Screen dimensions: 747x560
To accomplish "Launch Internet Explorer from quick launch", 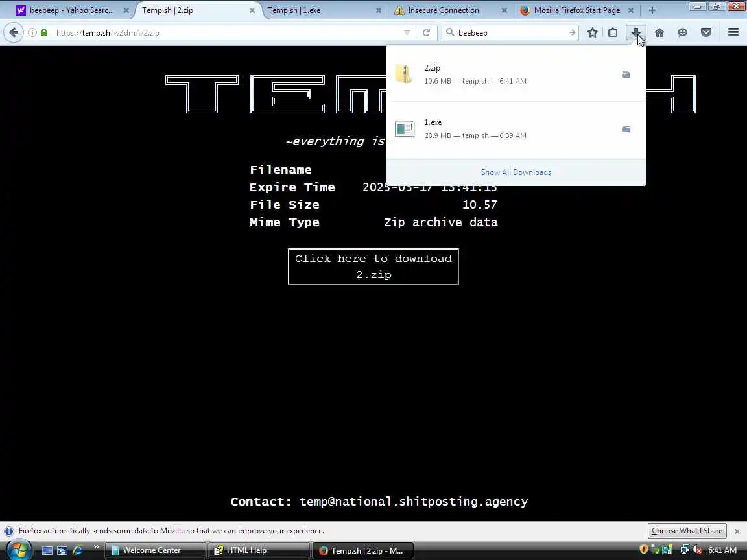I will (x=77, y=550).
